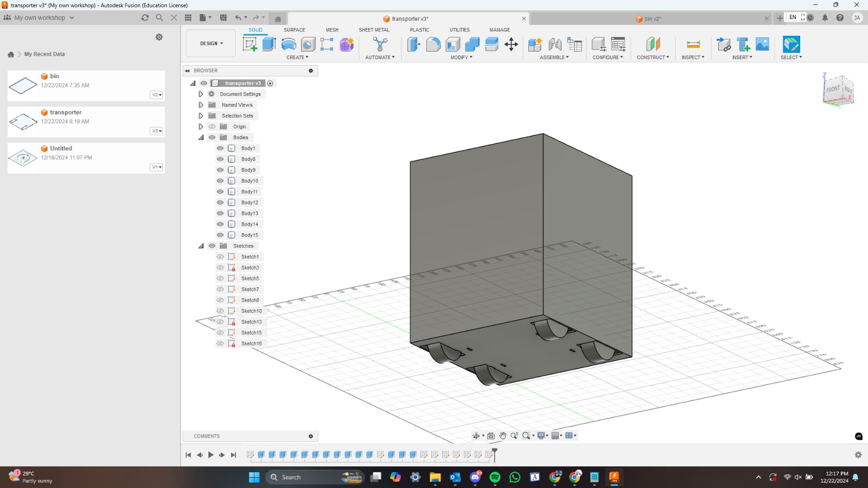Click the Automate fork icon
Viewport: 868px width, 488px height.
(380, 44)
